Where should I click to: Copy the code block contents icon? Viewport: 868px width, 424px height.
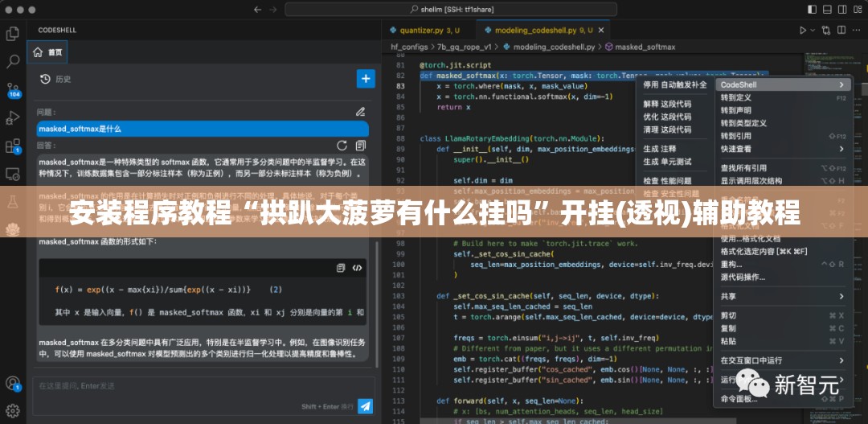pyautogui.click(x=341, y=268)
